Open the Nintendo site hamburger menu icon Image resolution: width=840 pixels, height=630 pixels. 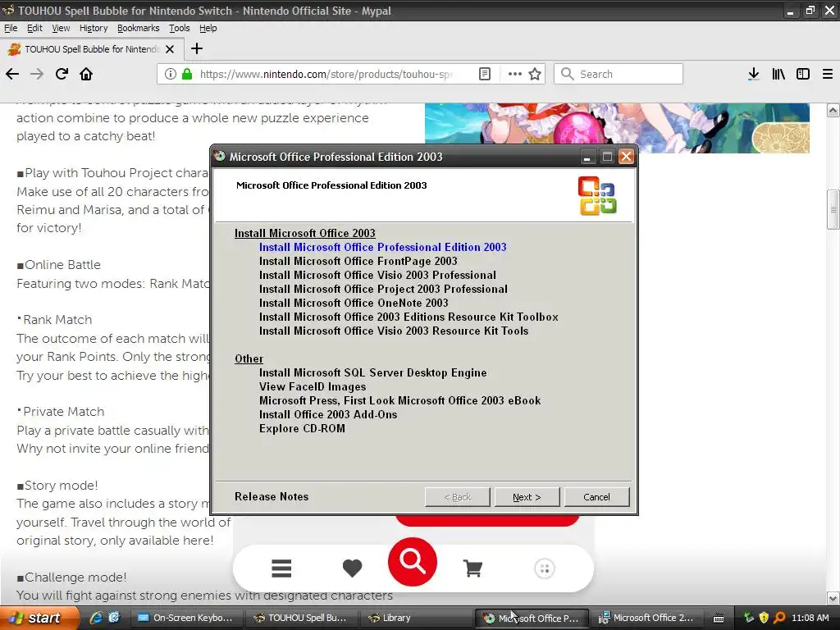(281, 568)
